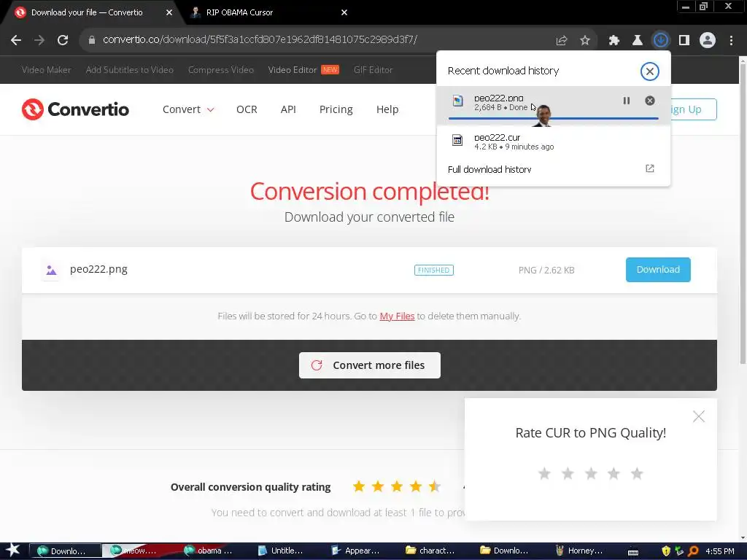Screen dimensions: 747x560
Task: Close the Recent download history popup
Action: [x=649, y=71]
